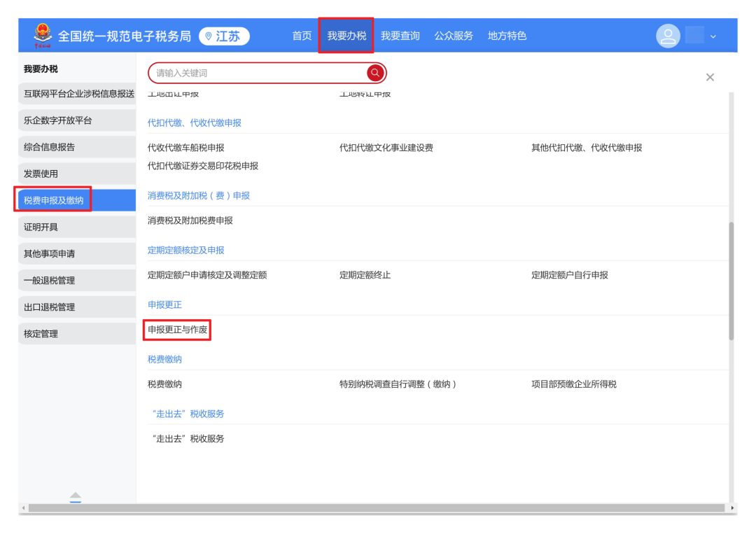
Task: Open 我要办税 top menu
Action: coord(346,36)
